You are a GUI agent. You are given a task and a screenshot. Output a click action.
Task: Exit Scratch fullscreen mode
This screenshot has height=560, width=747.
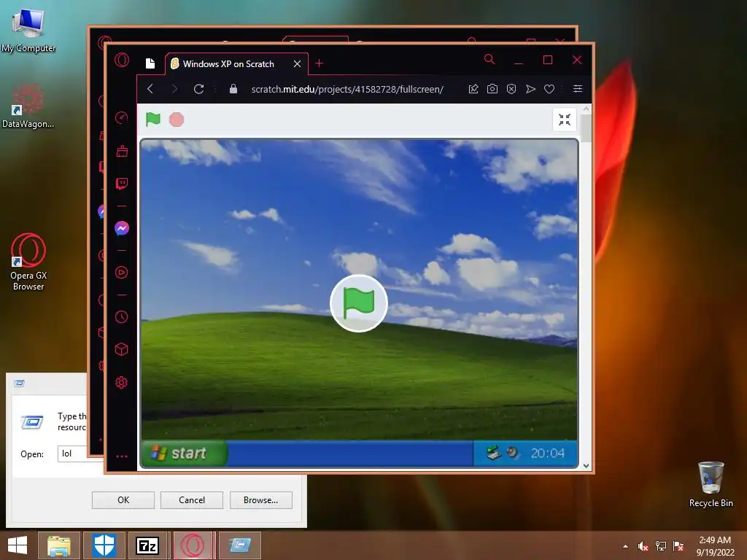(x=565, y=120)
